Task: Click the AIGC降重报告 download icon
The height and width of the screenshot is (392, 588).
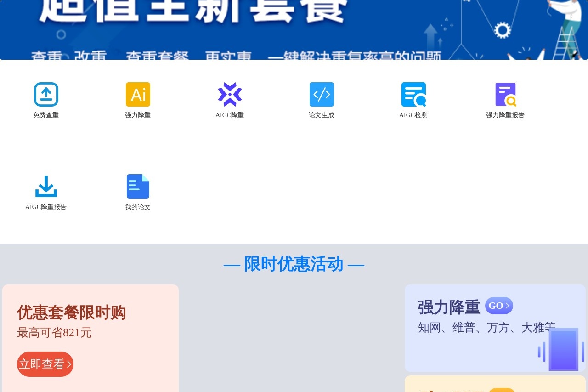Action: 46,186
